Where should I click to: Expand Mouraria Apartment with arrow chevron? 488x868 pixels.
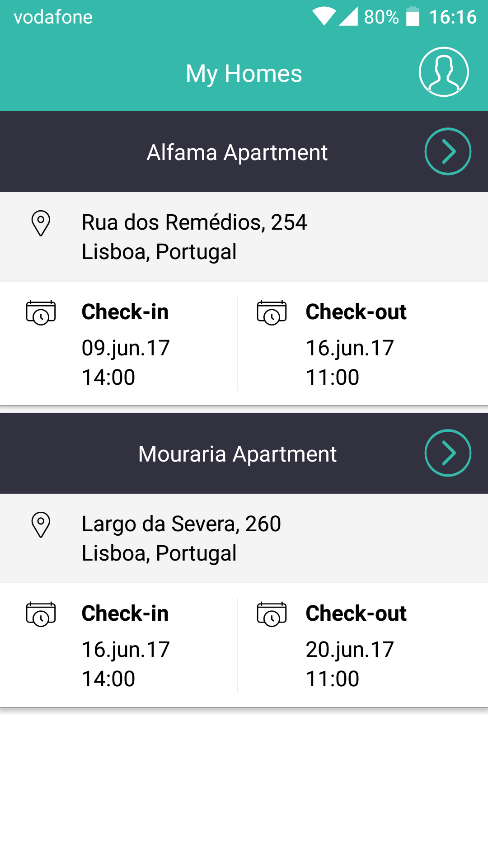pos(447,453)
